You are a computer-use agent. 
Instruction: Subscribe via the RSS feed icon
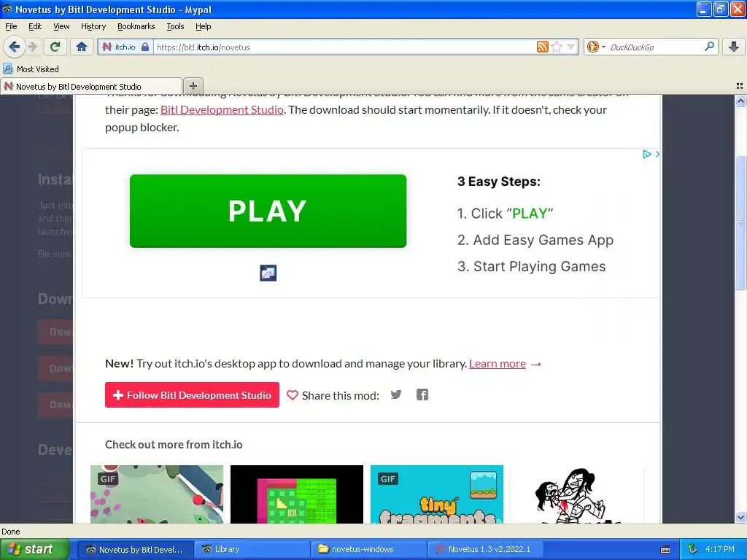[542, 47]
